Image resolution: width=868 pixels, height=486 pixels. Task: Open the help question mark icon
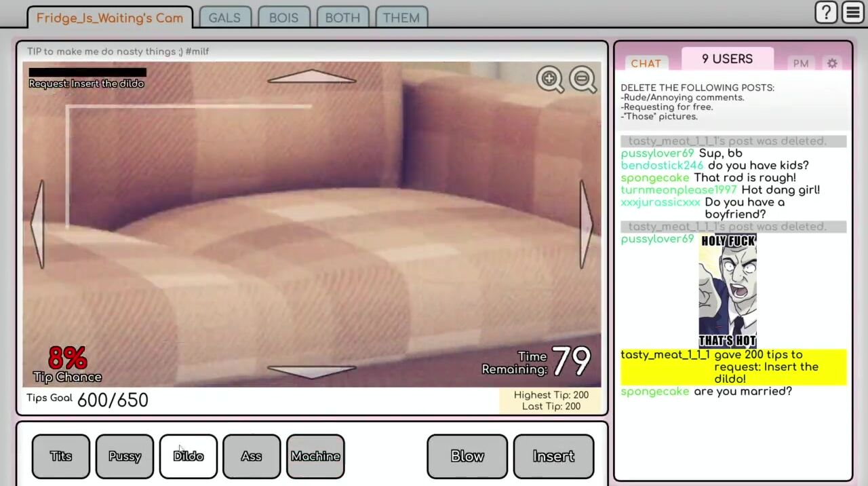(826, 12)
